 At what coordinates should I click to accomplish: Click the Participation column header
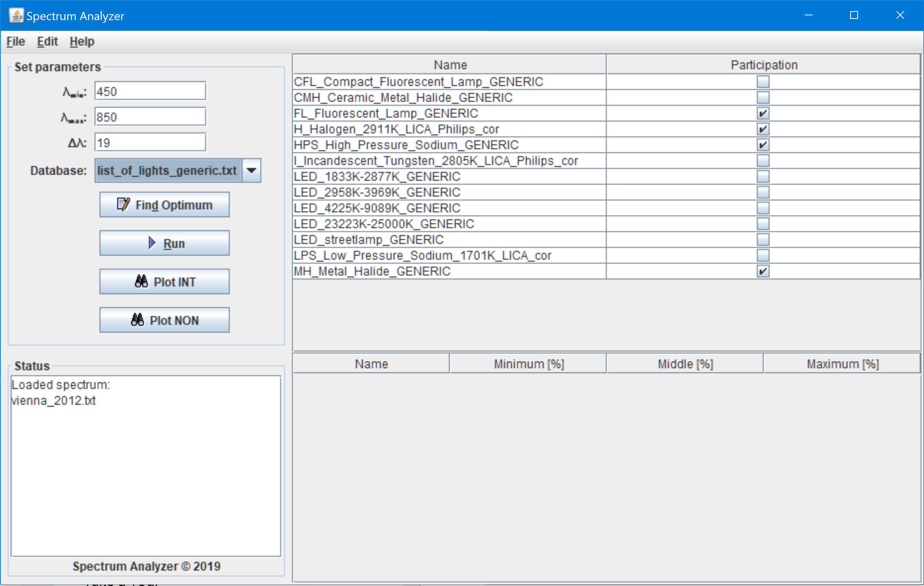[763, 65]
